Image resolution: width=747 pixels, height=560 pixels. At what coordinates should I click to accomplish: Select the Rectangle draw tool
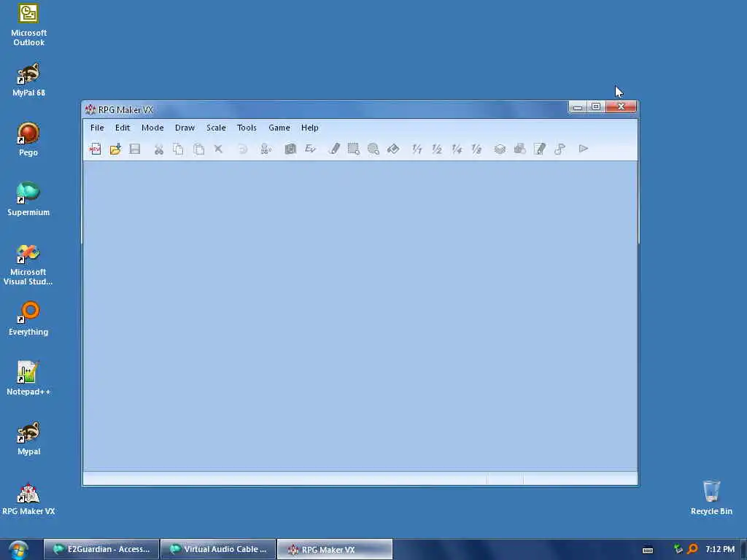pos(354,149)
